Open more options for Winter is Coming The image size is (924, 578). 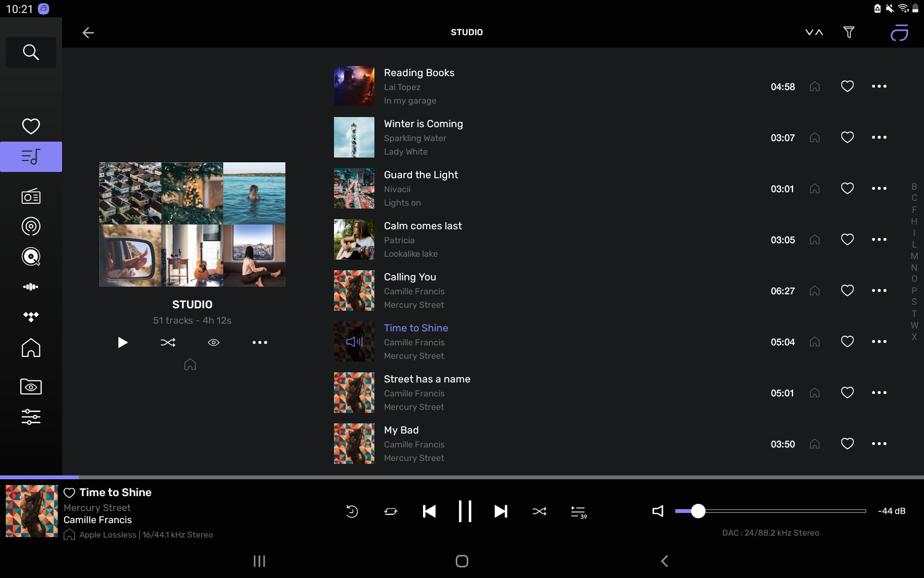pos(879,137)
